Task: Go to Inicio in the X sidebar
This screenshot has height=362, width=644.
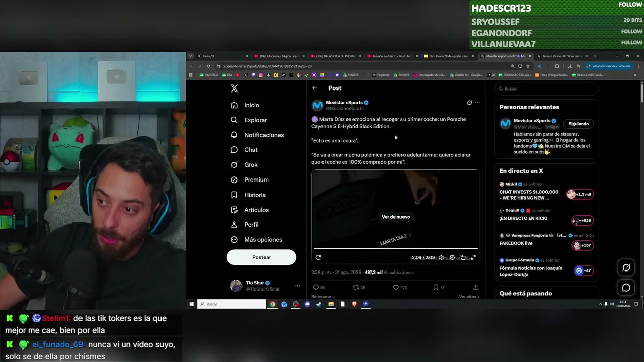Action: point(245,105)
